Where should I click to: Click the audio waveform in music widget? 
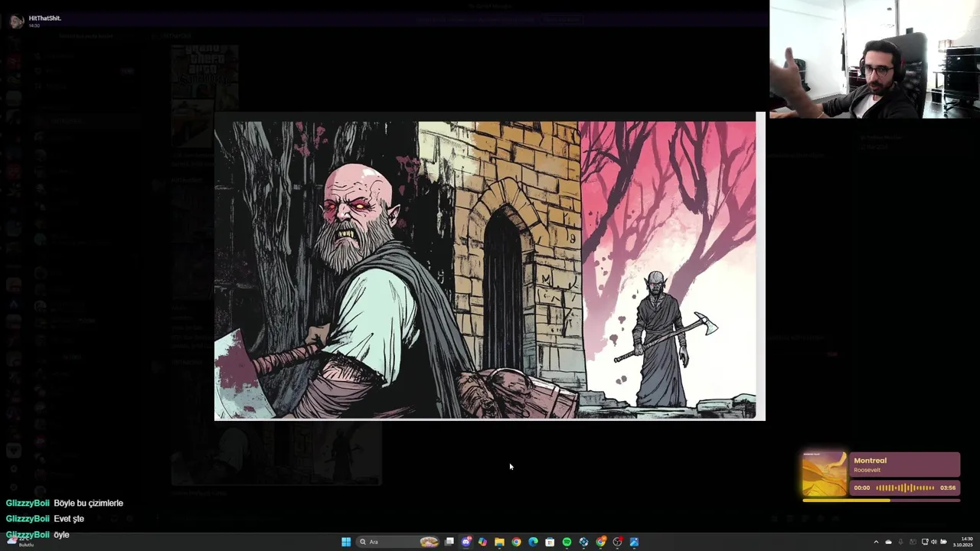tap(905, 487)
